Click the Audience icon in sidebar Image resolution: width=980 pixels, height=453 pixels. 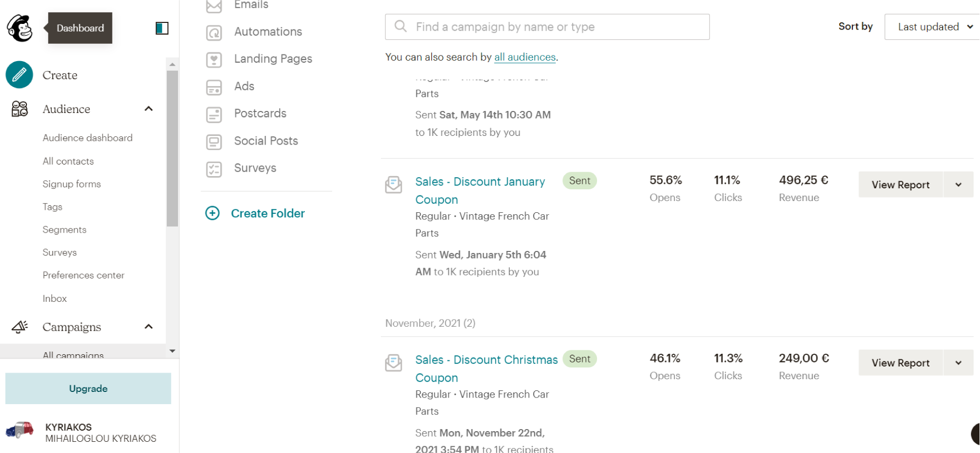[x=19, y=108]
